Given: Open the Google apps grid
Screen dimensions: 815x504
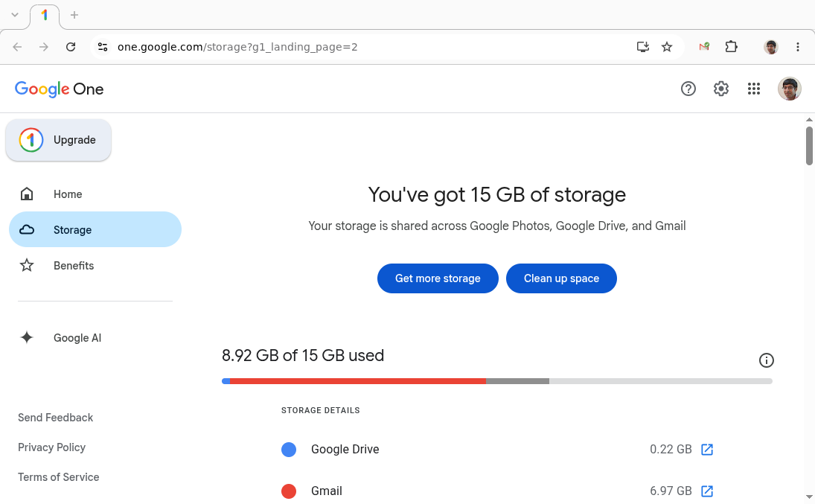Looking at the screenshot, I should coord(754,89).
